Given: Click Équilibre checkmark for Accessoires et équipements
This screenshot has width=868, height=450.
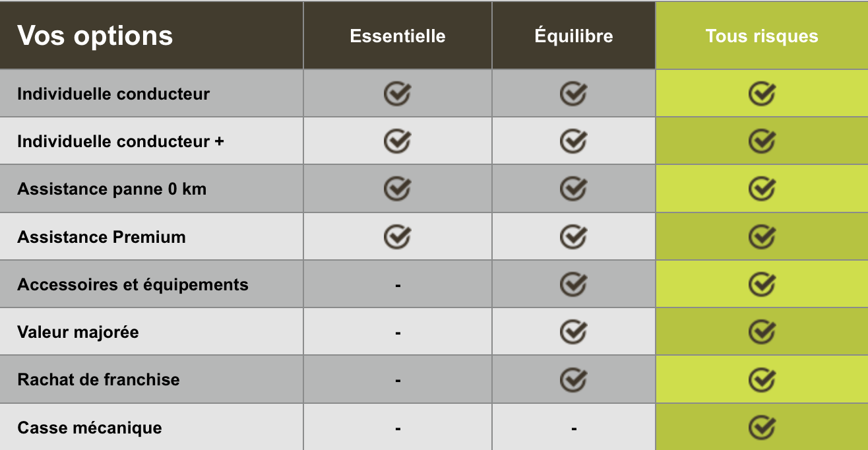Looking at the screenshot, I should (573, 284).
